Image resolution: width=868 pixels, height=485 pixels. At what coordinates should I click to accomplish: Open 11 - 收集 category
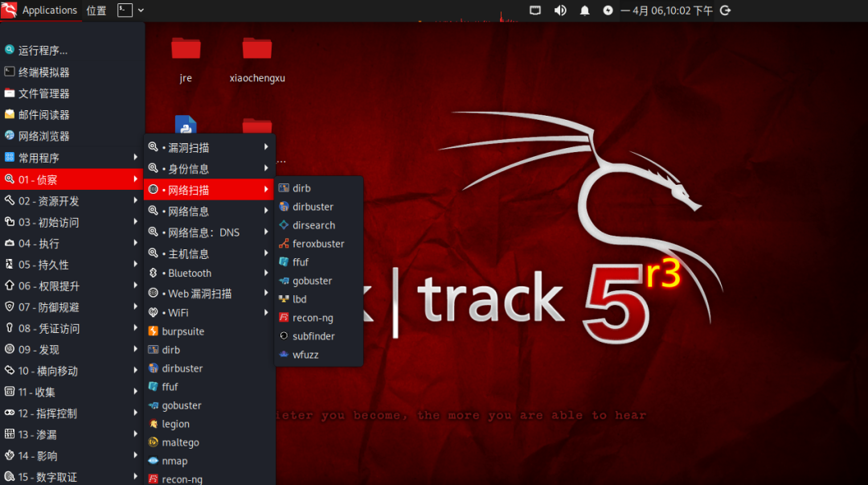[x=72, y=392]
